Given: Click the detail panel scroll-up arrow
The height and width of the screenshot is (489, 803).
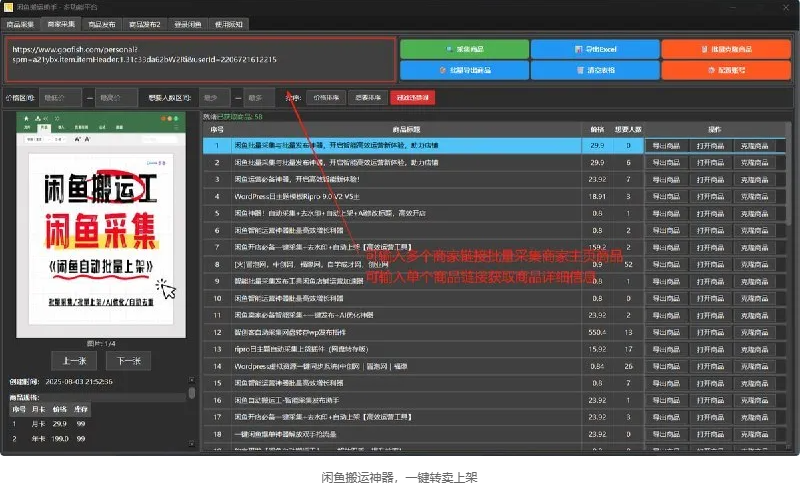Looking at the screenshot, I should (192, 380).
